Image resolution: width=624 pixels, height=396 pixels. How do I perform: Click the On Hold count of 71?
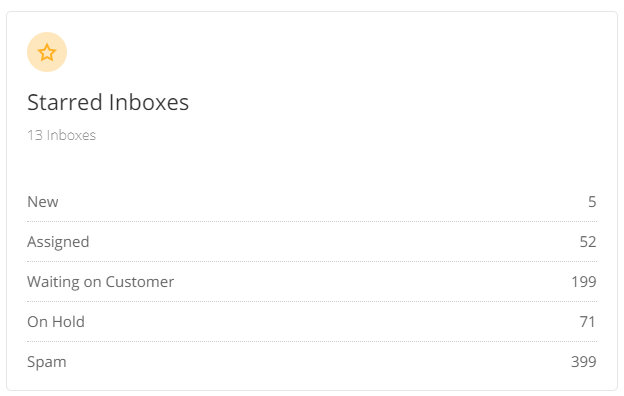point(588,322)
